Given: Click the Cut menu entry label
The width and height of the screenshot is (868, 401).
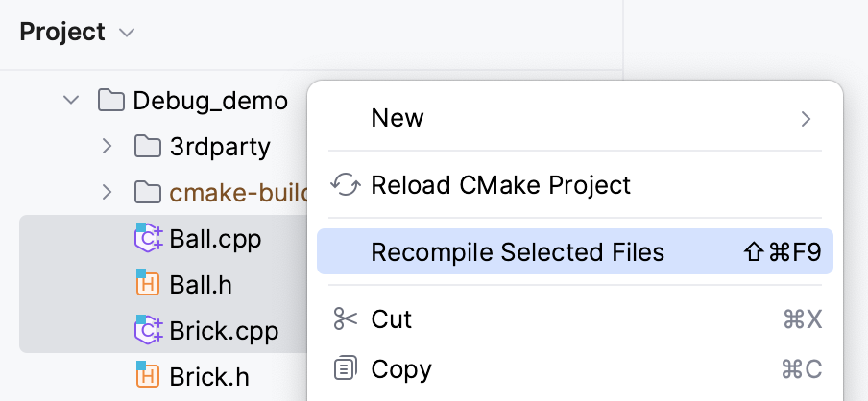Looking at the screenshot, I should pos(392,319).
